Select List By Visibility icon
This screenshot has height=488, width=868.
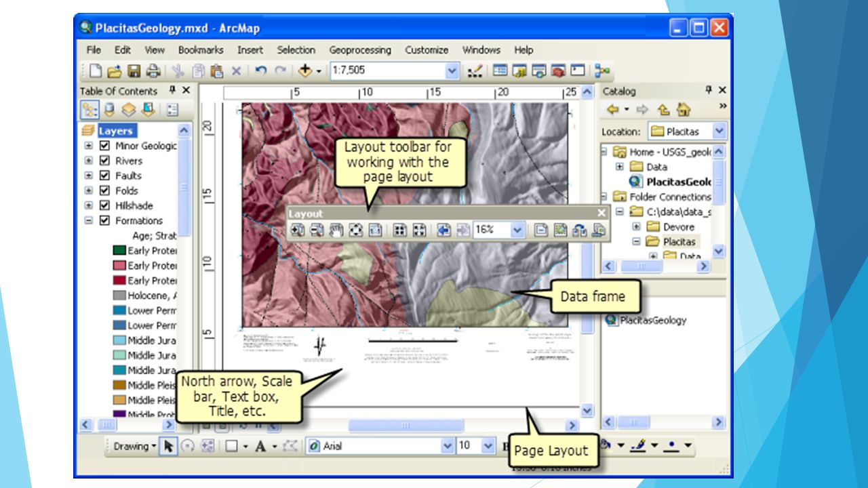coord(129,109)
